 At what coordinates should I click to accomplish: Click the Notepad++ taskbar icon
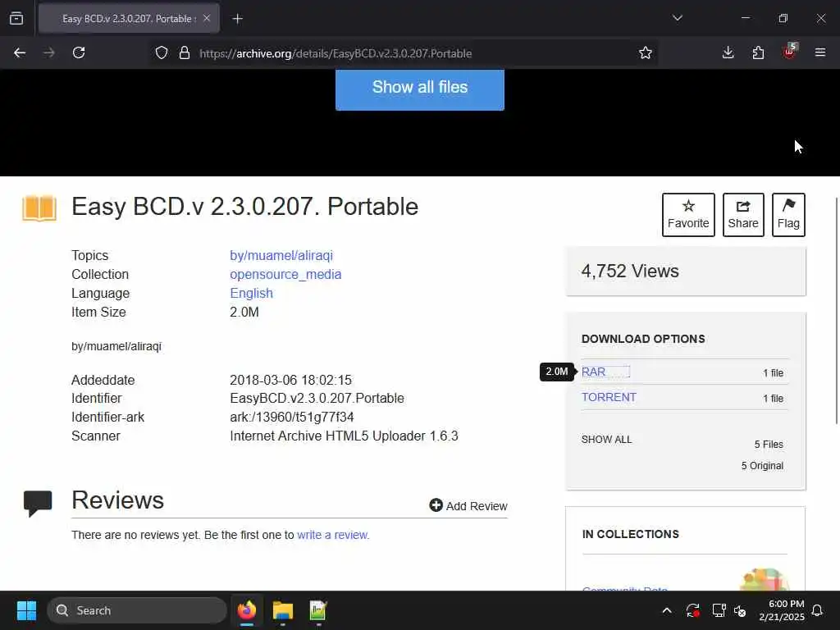coord(318,610)
